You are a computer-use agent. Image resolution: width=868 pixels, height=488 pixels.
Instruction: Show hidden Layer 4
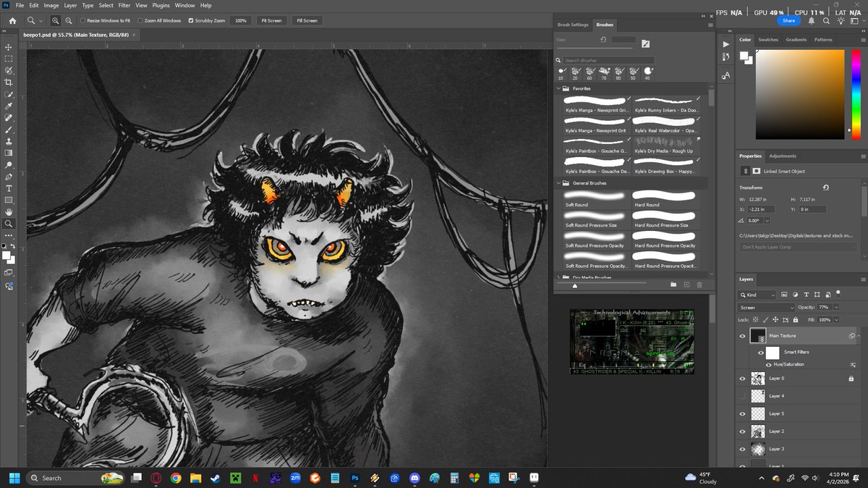[x=742, y=396]
